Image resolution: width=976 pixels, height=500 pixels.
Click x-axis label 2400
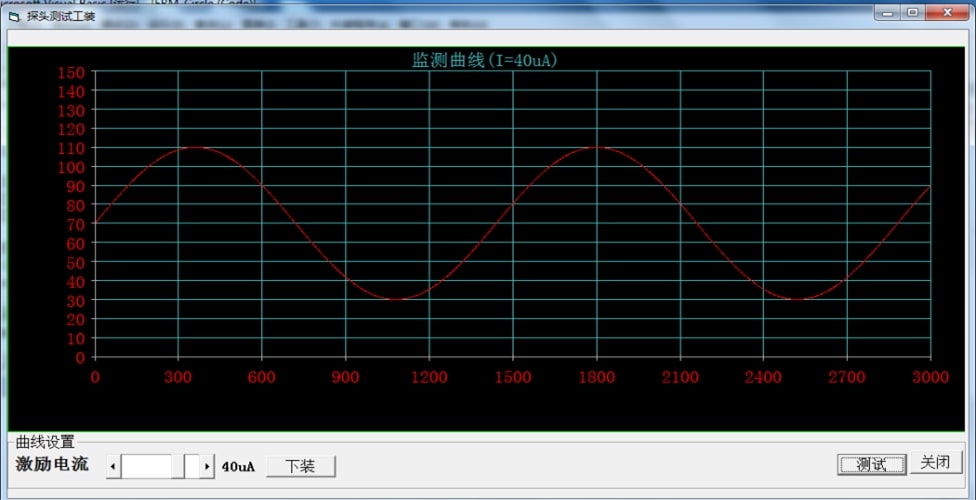(763, 377)
